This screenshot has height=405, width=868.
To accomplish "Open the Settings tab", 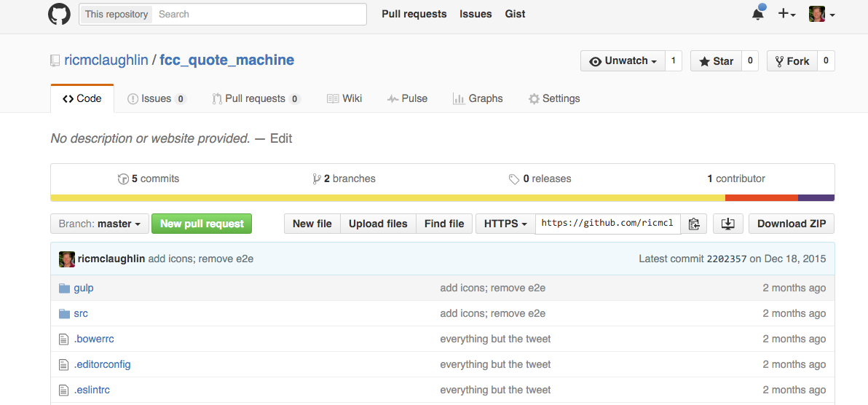I will (x=554, y=98).
